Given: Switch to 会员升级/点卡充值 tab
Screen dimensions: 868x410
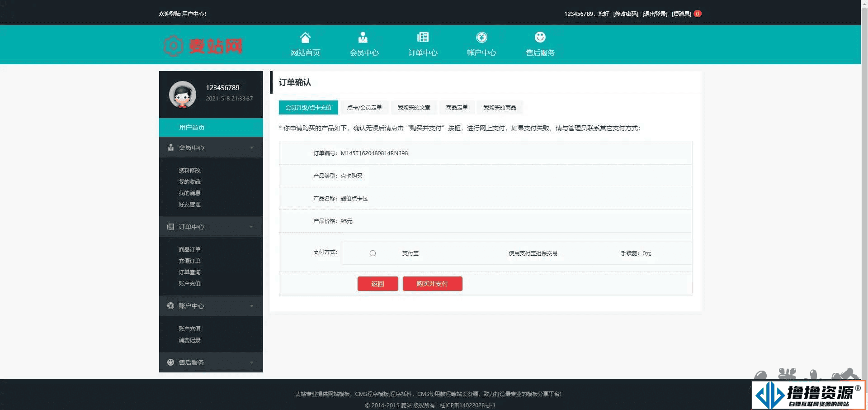Looking at the screenshot, I should point(308,107).
